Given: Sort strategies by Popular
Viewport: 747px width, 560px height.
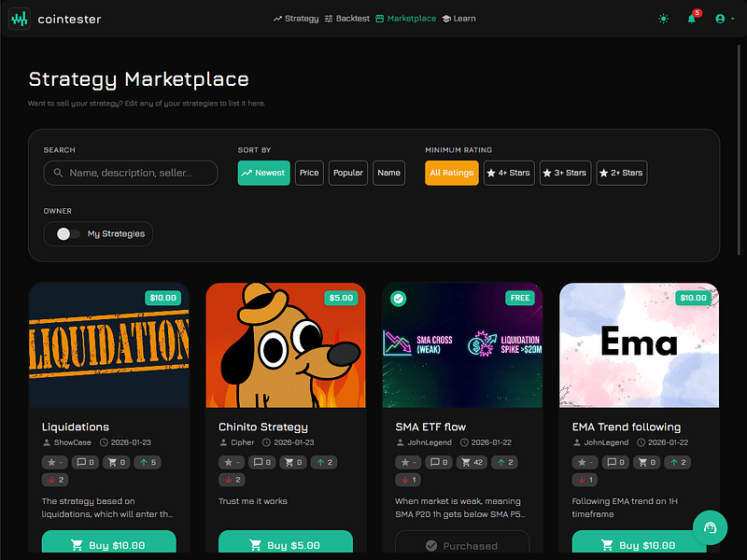Looking at the screenshot, I should pos(347,173).
